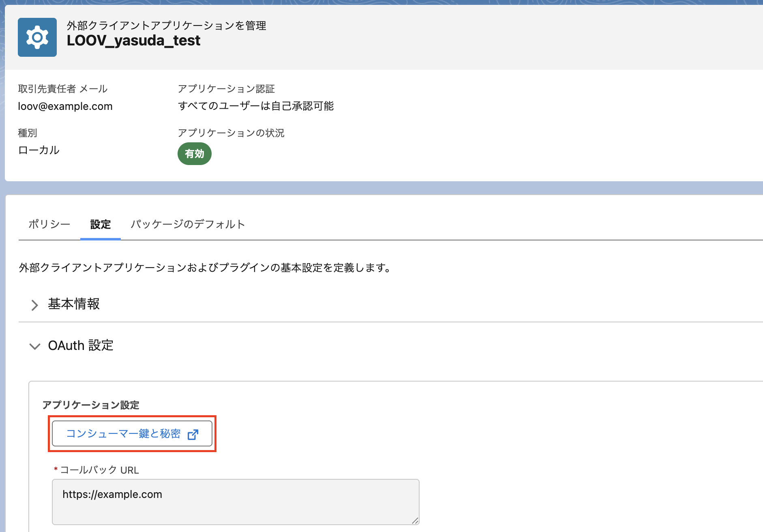This screenshot has height=532, width=763.
Task: Click https://example.com text in callback field
Action: click(112, 494)
